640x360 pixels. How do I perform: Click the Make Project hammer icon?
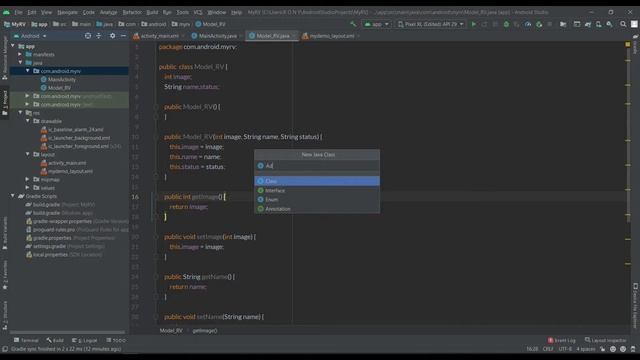[x=353, y=24]
